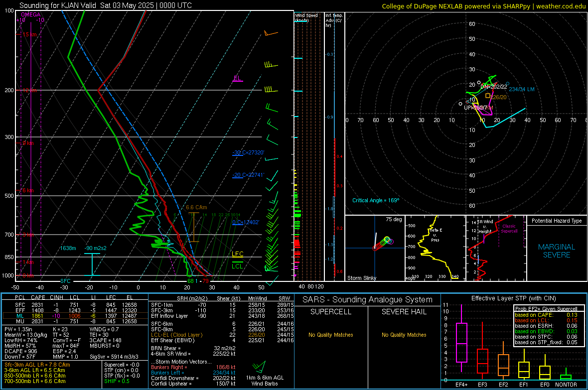Click the SigSvr = 5914 m3/s3 value
The width and height of the screenshot is (588, 390).
point(114,357)
